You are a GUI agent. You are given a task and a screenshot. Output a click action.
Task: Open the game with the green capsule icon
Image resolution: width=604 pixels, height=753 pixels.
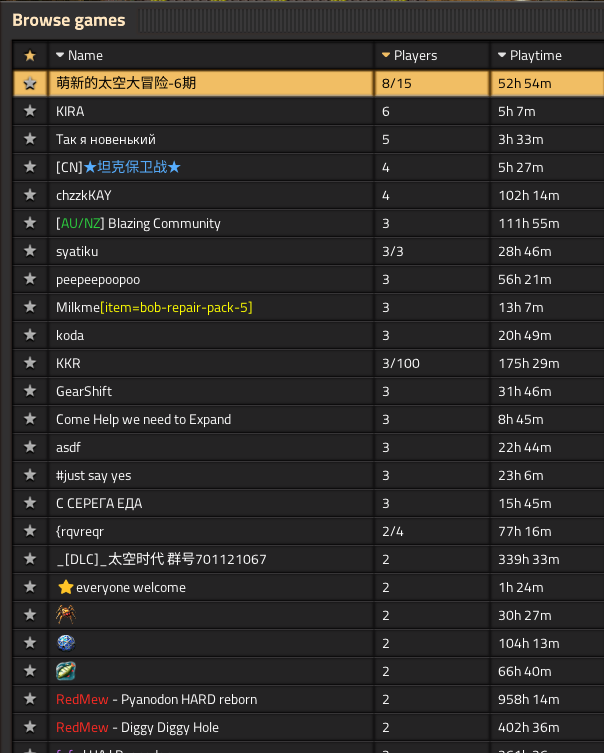point(66,671)
